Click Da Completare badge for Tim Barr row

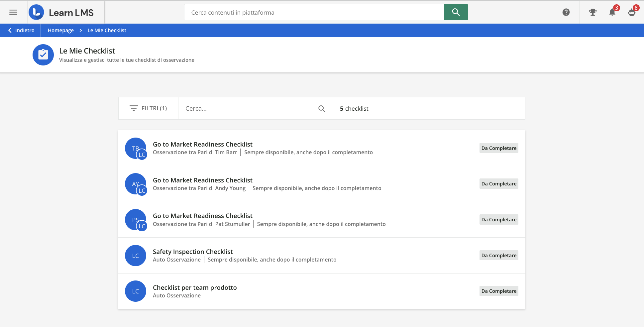pos(499,148)
